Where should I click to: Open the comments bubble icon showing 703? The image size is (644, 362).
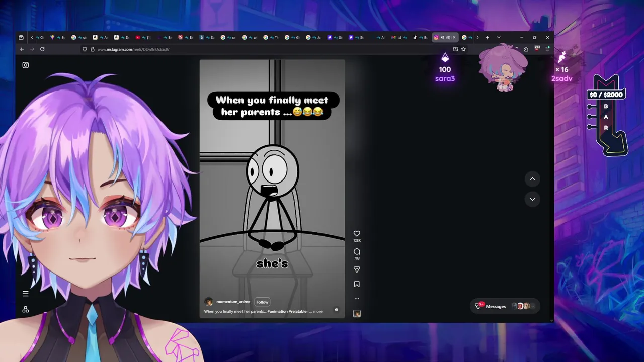coord(357,252)
